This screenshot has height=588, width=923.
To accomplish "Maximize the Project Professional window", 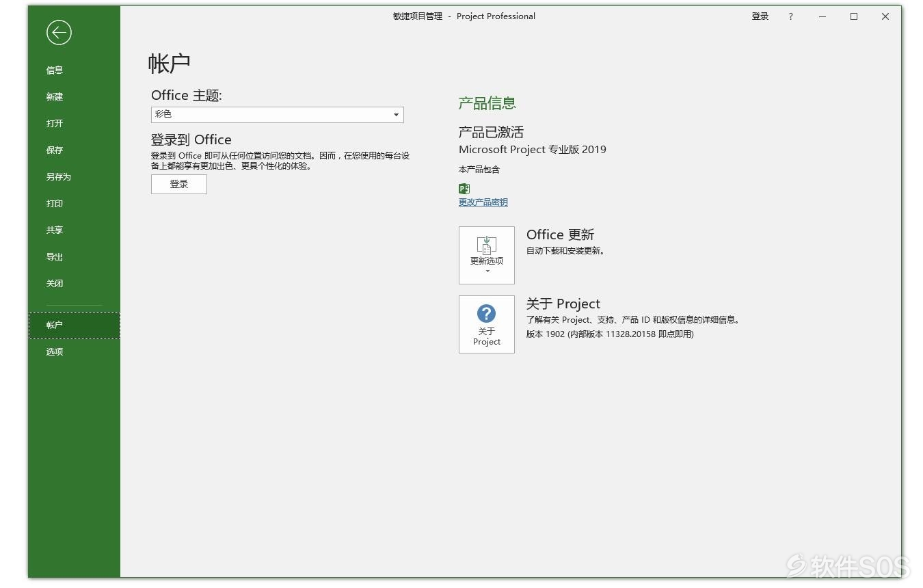I will tap(854, 16).
